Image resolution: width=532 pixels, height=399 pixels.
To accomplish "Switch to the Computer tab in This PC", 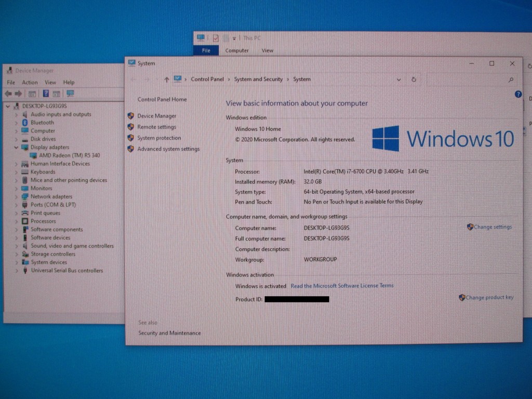I will pyautogui.click(x=237, y=50).
